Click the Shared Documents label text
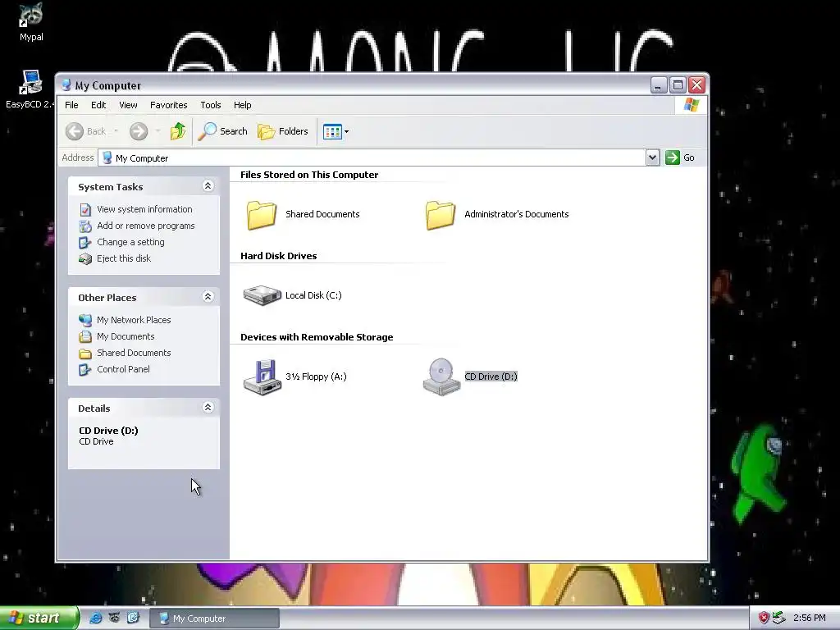This screenshot has height=630, width=840. tap(322, 214)
